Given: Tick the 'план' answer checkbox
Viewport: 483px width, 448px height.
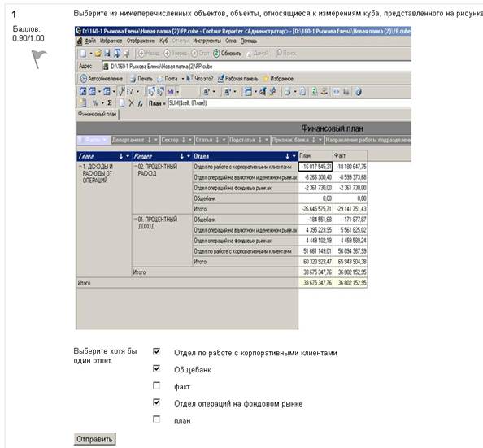Looking at the screenshot, I should tap(156, 420).
